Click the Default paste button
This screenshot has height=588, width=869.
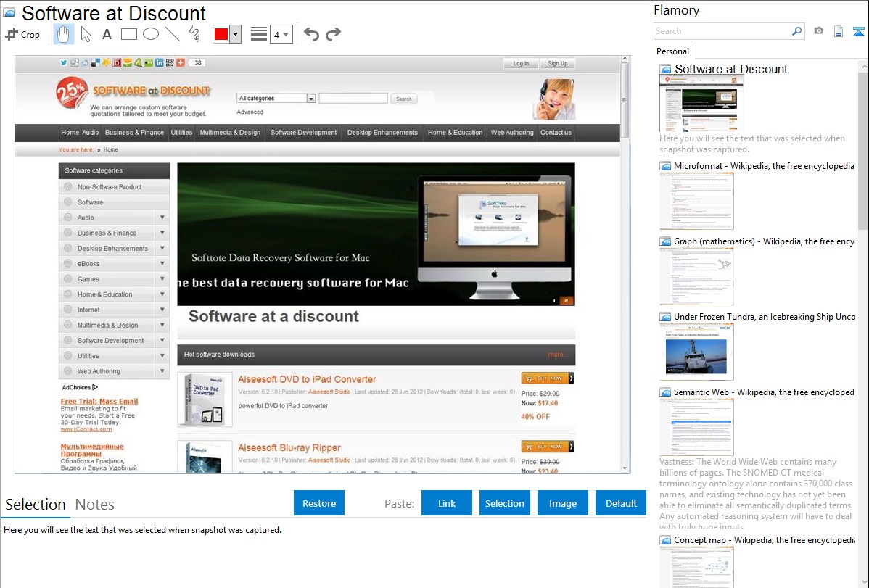[621, 503]
